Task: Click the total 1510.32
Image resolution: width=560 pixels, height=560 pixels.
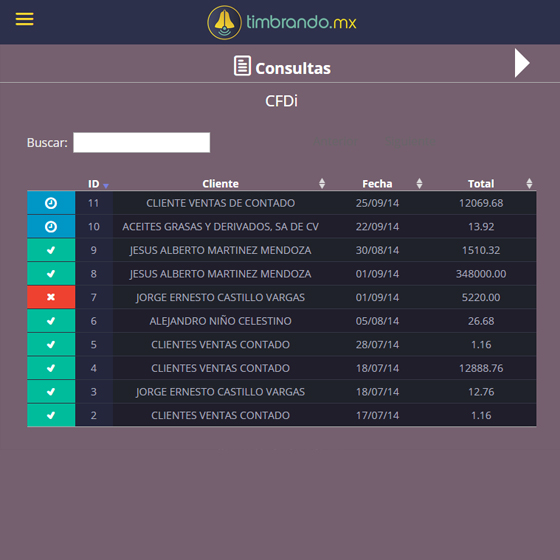Action: [481, 250]
